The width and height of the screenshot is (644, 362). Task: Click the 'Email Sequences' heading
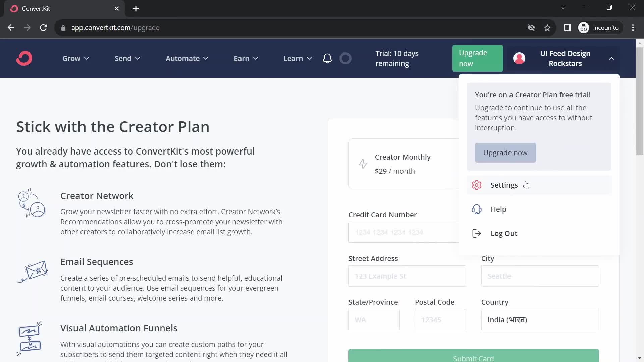[x=97, y=262]
